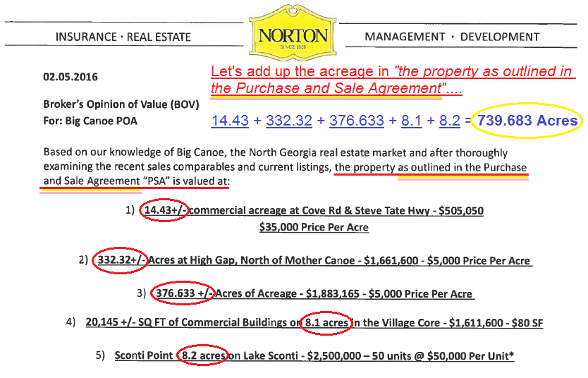The height and width of the screenshot is (378, 588).
Task: Click the 02.05.2016 date
Action: click(x=71, y=76)
